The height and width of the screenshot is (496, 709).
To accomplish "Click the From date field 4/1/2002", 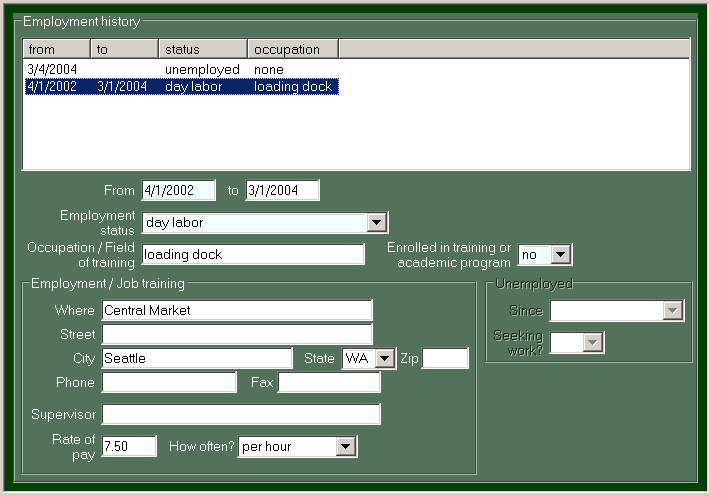I will click(179, 190).
